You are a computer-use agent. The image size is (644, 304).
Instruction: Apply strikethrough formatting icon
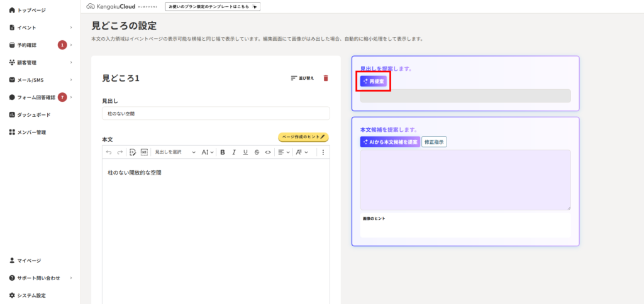257,152
